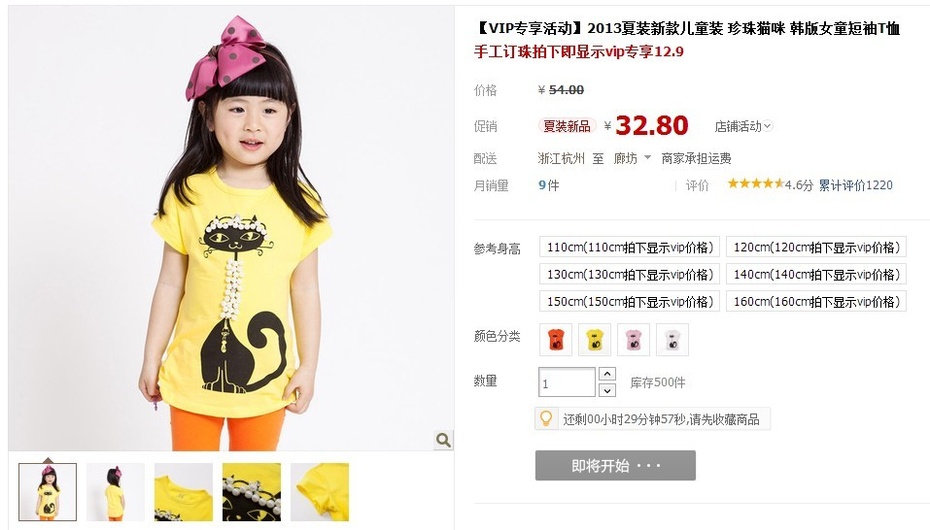Open the 廊坊 delivery destination dropdown
This screenshot has height=530, width=930.
(632, 158)
